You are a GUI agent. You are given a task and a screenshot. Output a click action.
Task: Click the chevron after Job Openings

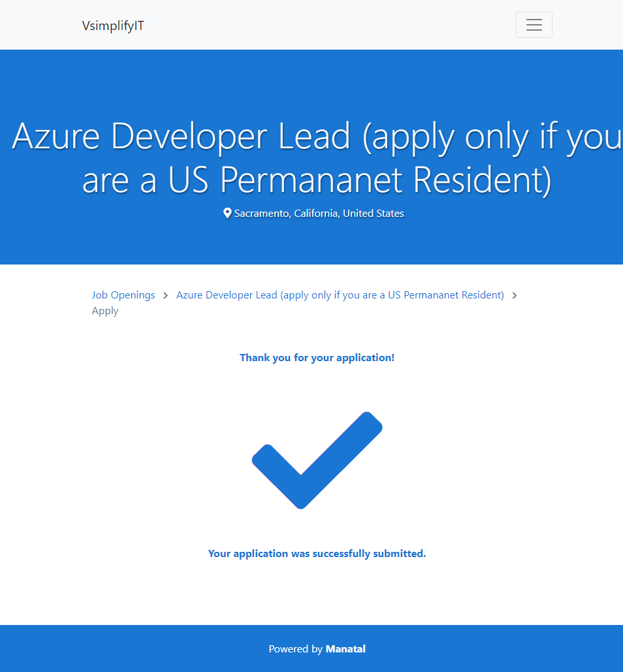pyautogui.click(x=166, y=296)
